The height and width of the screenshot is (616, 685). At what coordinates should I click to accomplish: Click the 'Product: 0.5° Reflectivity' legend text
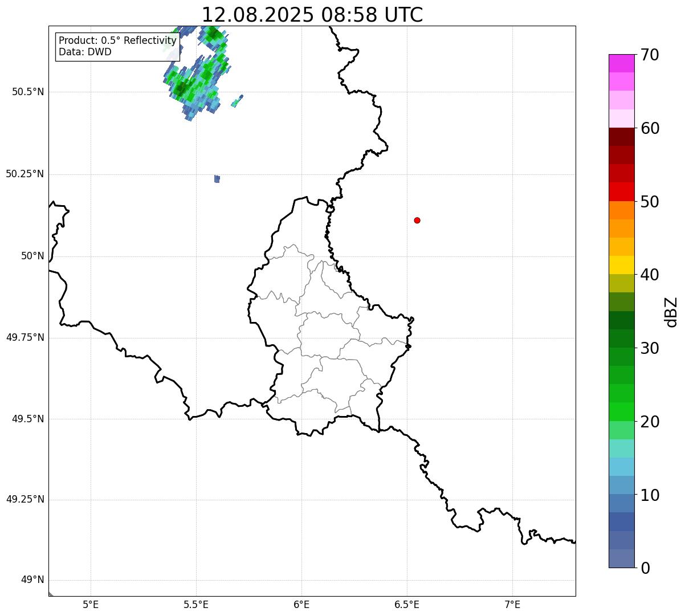(x=117, y=41)
